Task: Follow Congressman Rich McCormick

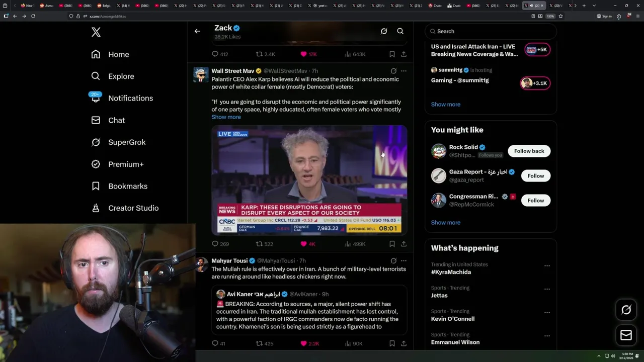Action: click(535, 200)
